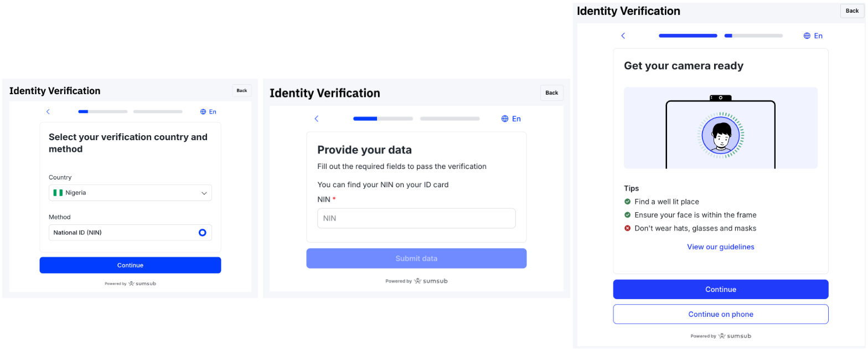
Task: Click globe language icon in camera ready panel
Action: (x=807, y=36)
